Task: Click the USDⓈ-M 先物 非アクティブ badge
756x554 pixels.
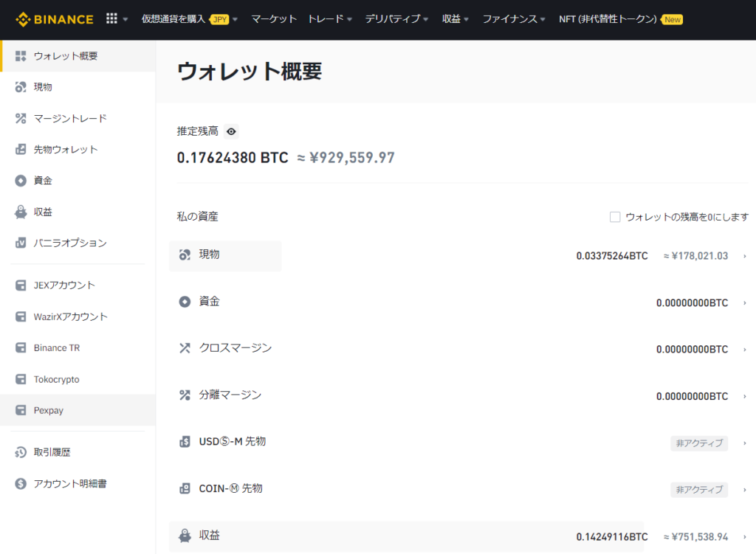Action: coord(698,443)
